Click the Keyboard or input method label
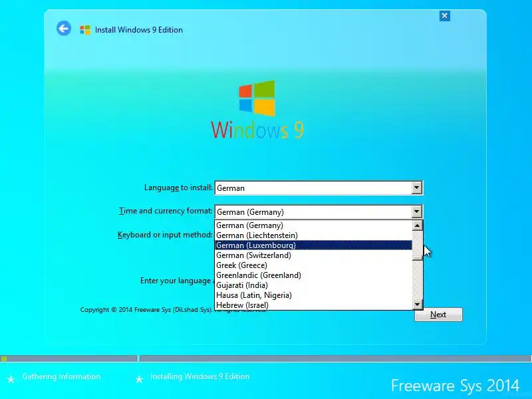Viewport: 532px width, 399px height. [165, 235]
